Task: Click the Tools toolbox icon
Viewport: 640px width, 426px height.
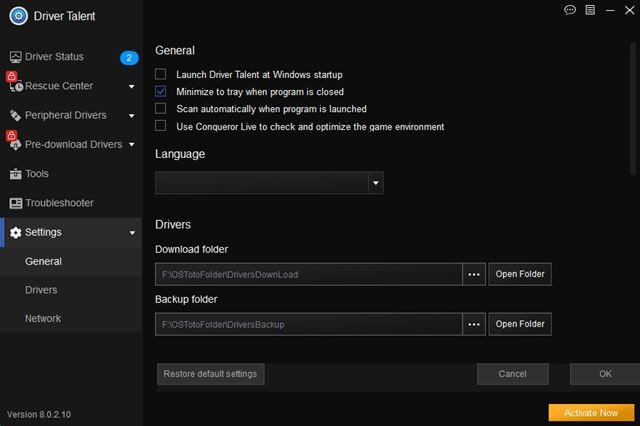Action: [16, 174]
